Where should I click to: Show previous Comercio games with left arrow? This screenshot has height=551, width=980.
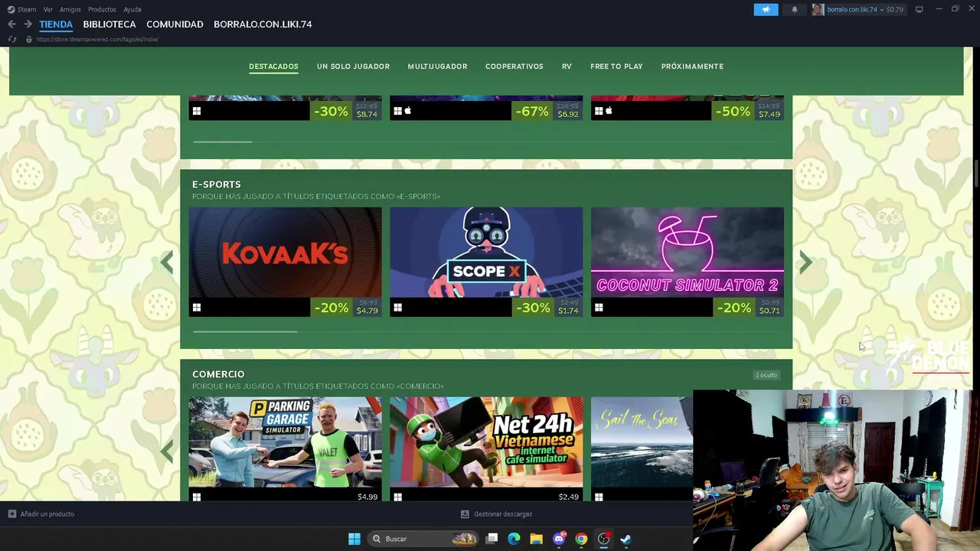coord(167,452)
